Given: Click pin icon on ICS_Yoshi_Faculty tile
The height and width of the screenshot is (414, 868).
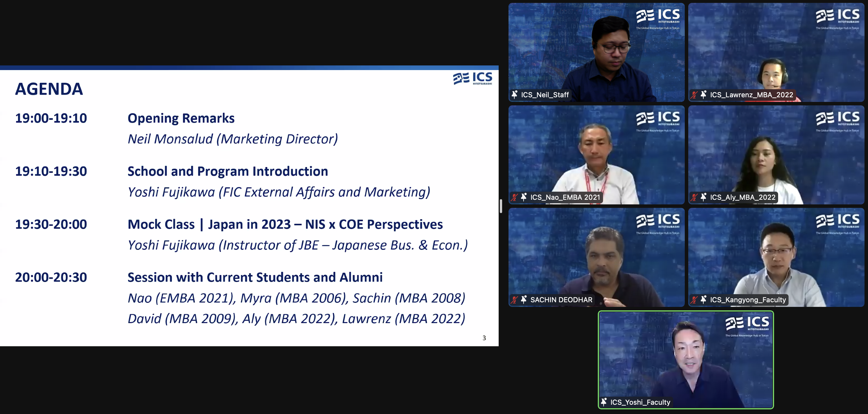Looking at the screenshot, I should click(604, 402).
